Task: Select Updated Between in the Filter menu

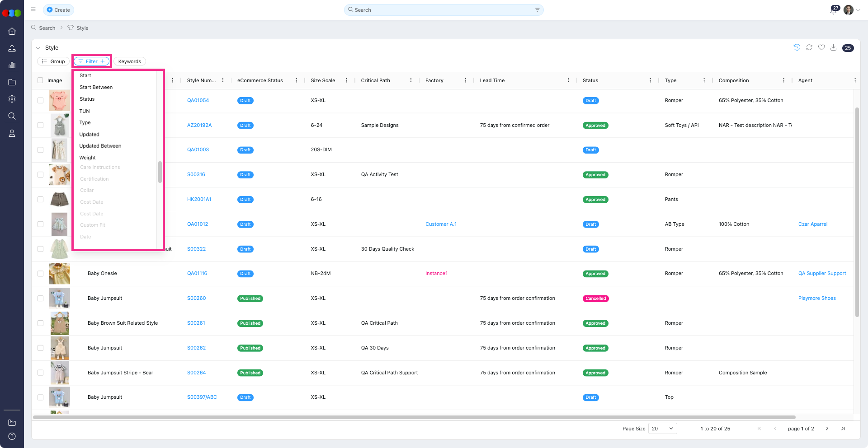Action: (100, 145)
